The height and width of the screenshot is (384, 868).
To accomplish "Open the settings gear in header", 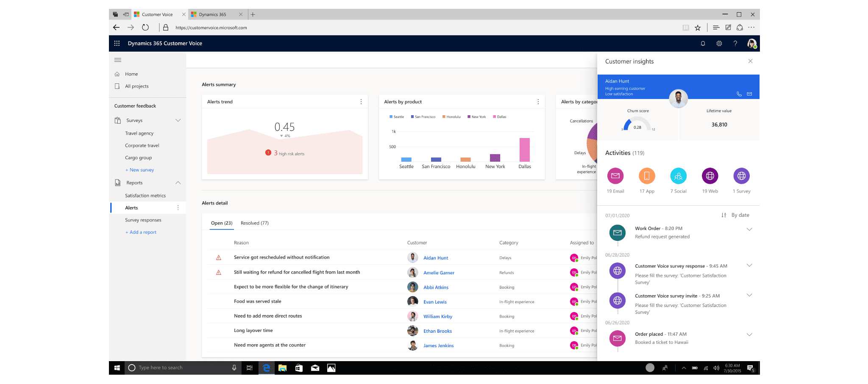I will 719,43.
